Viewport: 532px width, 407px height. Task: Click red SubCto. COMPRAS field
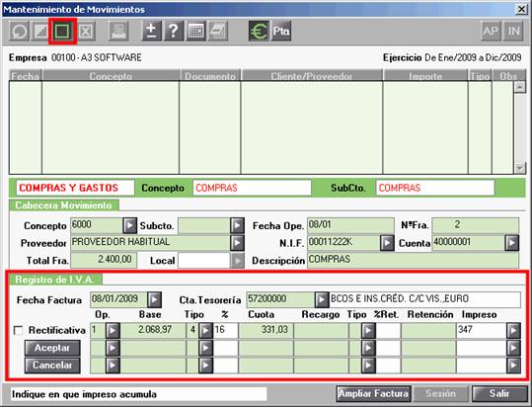pos(435,188)
